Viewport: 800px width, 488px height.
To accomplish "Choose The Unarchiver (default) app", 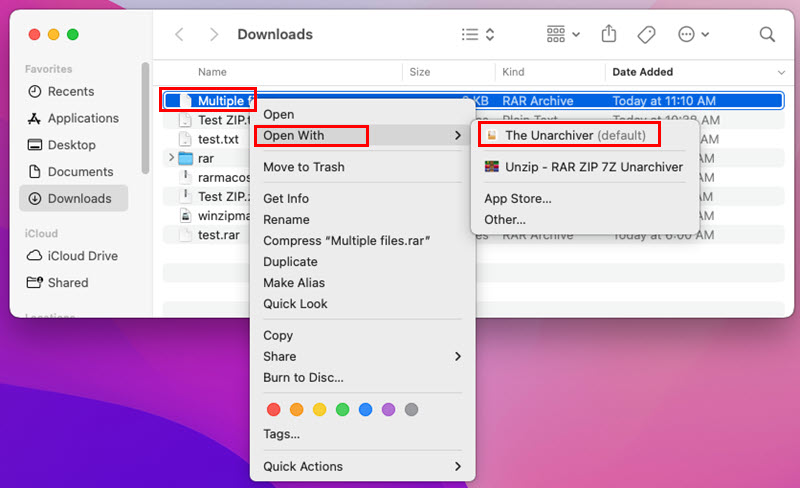I will pyautogui.click(x=575, y=135).
